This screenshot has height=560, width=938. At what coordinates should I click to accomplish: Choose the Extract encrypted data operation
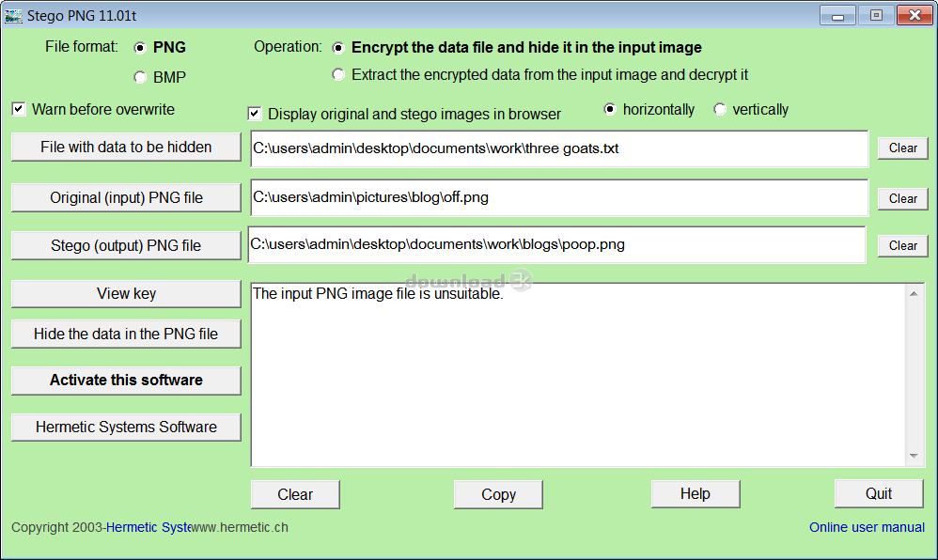click(x=338, y=75)
